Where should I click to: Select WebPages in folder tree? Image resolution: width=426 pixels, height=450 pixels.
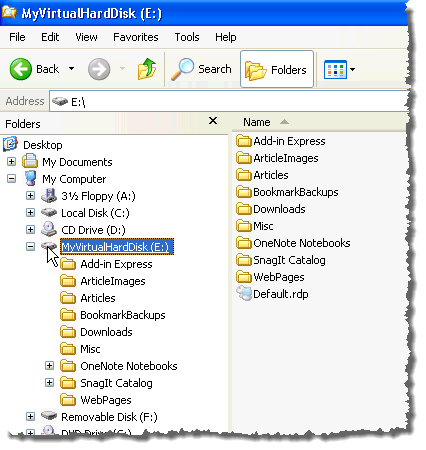point(106,400)
